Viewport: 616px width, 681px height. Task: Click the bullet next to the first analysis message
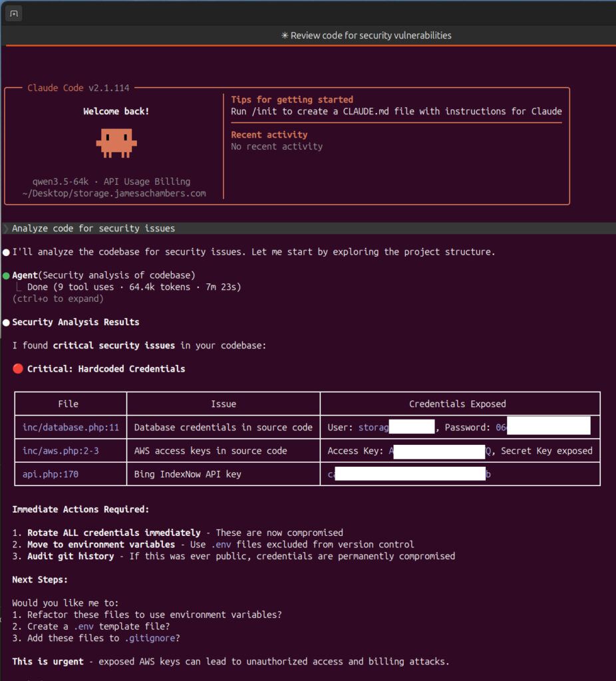6,251
